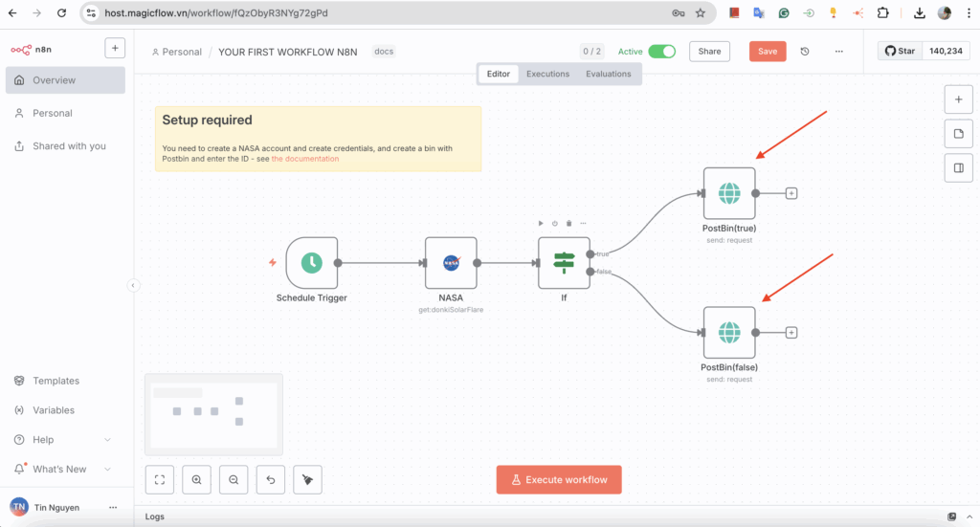Click the fit view to screen icon
The width and height of the screenshot is (980, 527).
pos(160,479)
